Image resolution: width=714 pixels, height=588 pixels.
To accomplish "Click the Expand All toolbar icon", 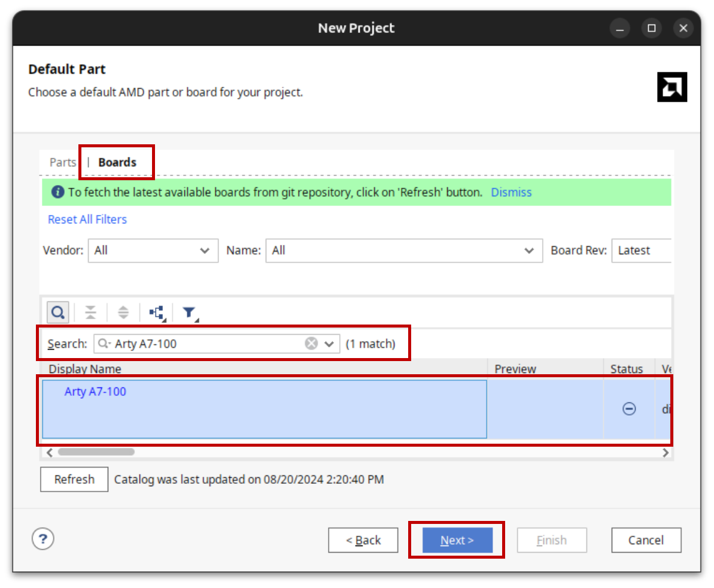I will [123, 313].
